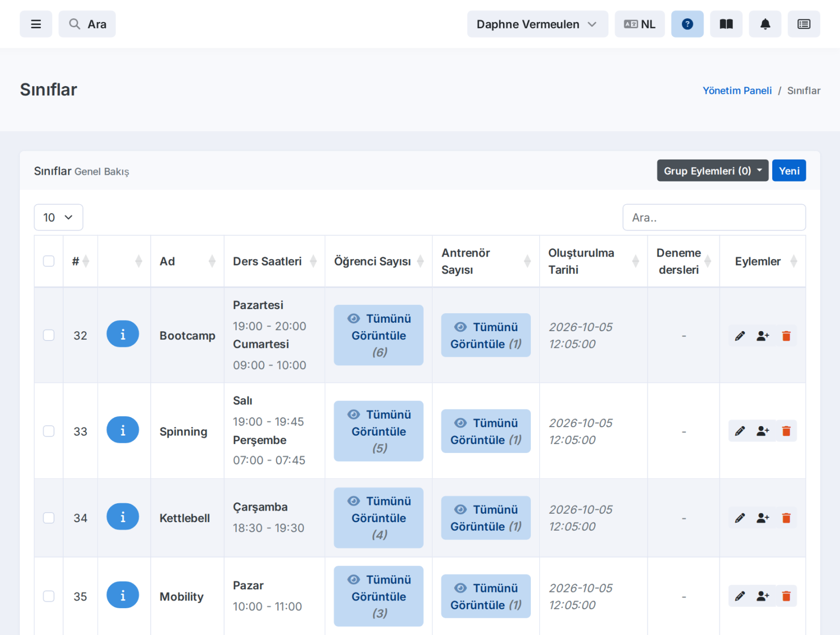840x635 pixels.
Task: Show info for Kettlebell class
Action: 123,517
